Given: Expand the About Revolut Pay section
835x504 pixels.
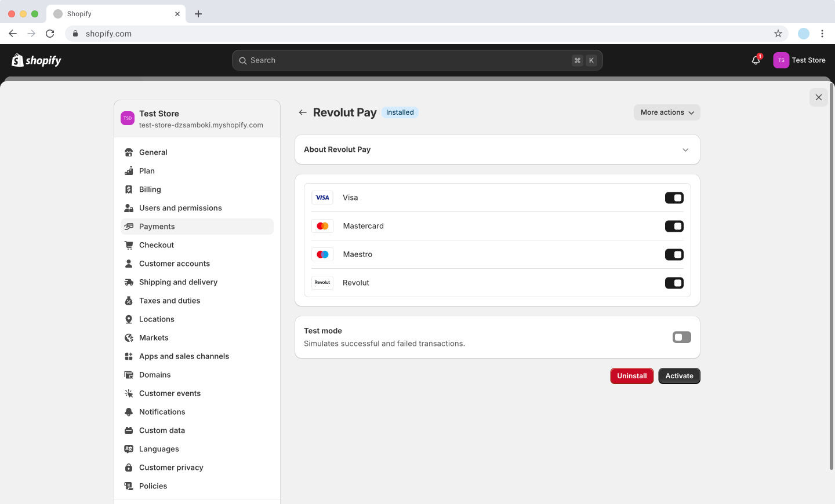Looking at the screenshot, I should (498, 149).
